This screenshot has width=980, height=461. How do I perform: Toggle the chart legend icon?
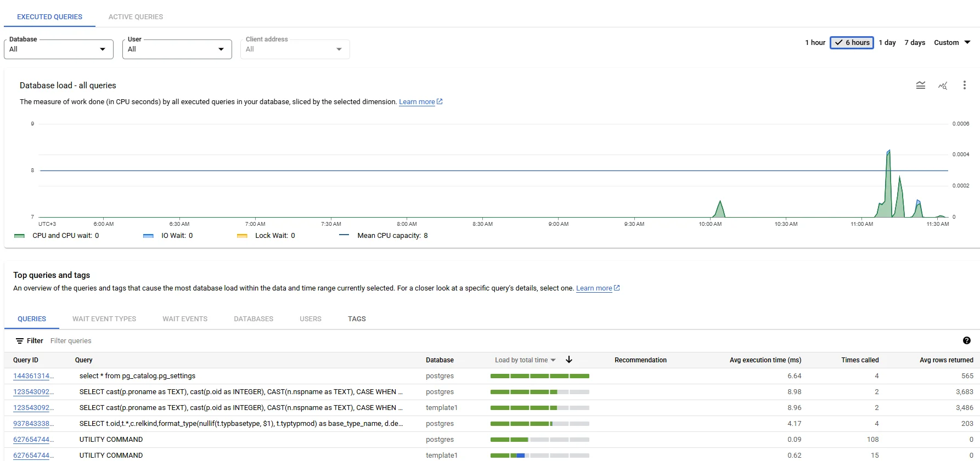pyautogui.click(x=920, y=86)
